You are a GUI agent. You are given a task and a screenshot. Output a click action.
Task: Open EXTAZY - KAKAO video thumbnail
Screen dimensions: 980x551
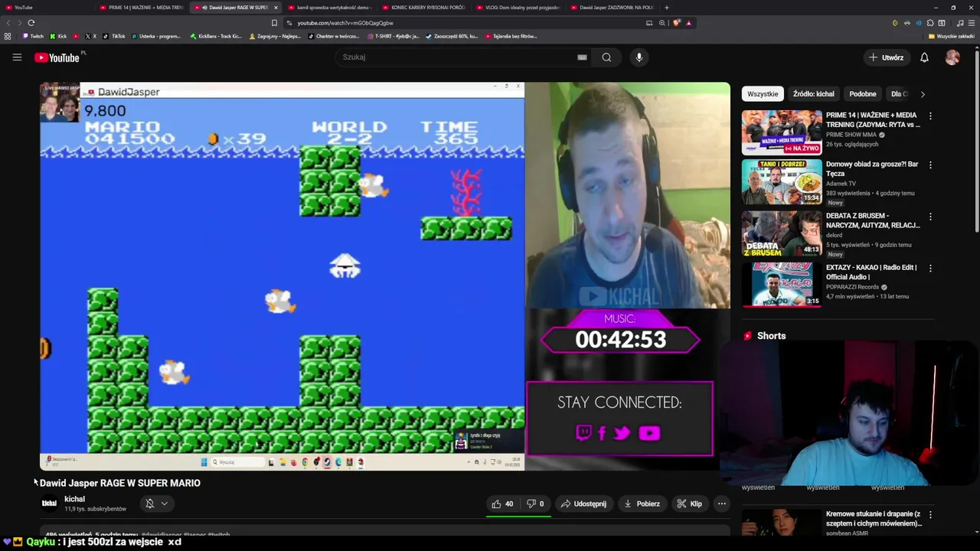(x=781, y=285)
